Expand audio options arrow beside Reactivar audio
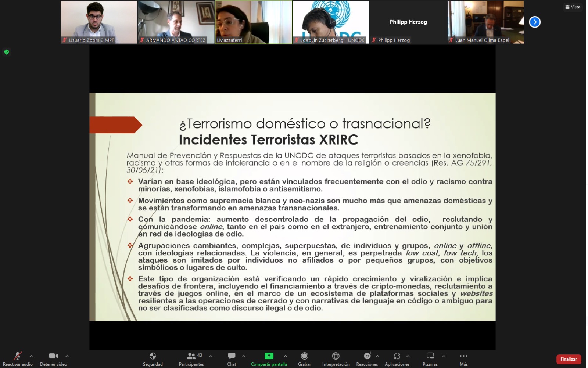This screenshot has height=368, width=588. pyautogui.click(x=31, y=356)
